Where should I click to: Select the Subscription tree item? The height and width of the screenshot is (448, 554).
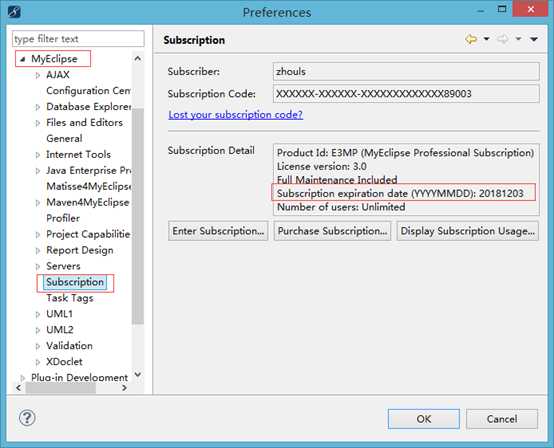[75, 282]
